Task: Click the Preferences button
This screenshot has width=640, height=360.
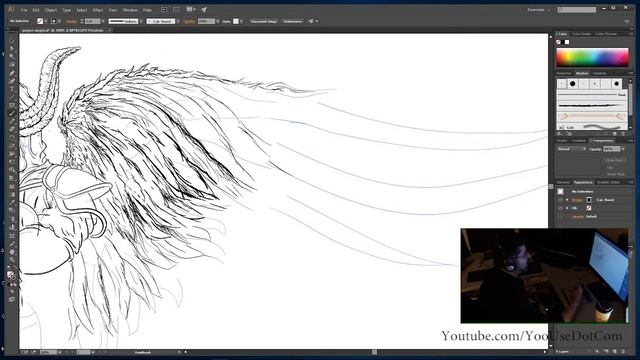Action: (x=293, y=21)
